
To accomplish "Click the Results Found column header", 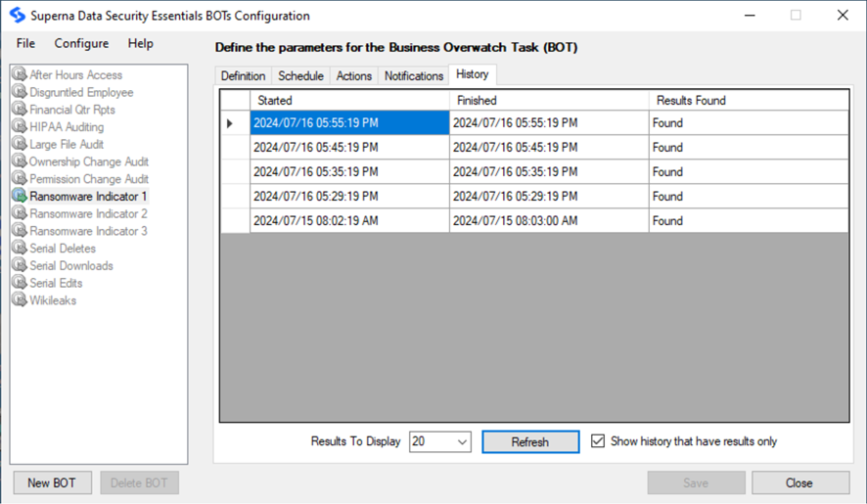I will (x=750, y=100).
